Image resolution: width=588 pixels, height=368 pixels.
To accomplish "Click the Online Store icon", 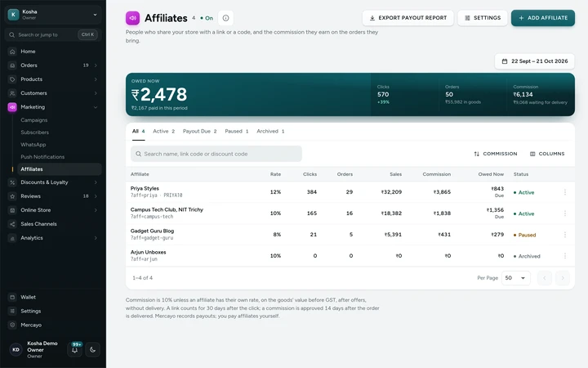I will (12, 210).
